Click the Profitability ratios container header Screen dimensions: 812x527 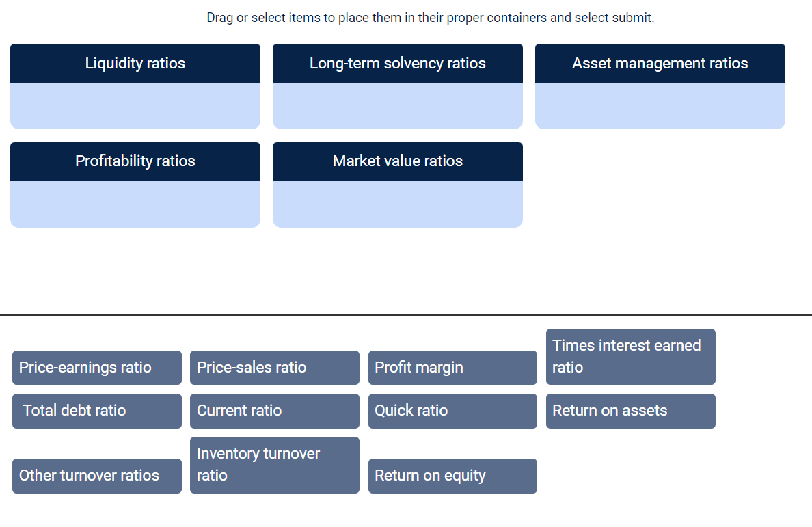(135, 161)
